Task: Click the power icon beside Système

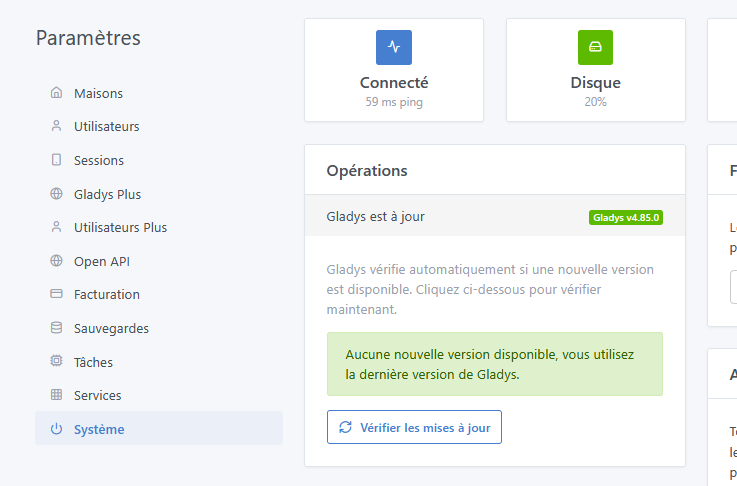Action: [56, 429]
